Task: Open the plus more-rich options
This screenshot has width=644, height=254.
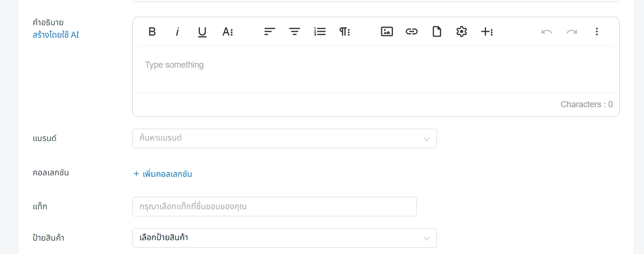Action: click(486, 31)
